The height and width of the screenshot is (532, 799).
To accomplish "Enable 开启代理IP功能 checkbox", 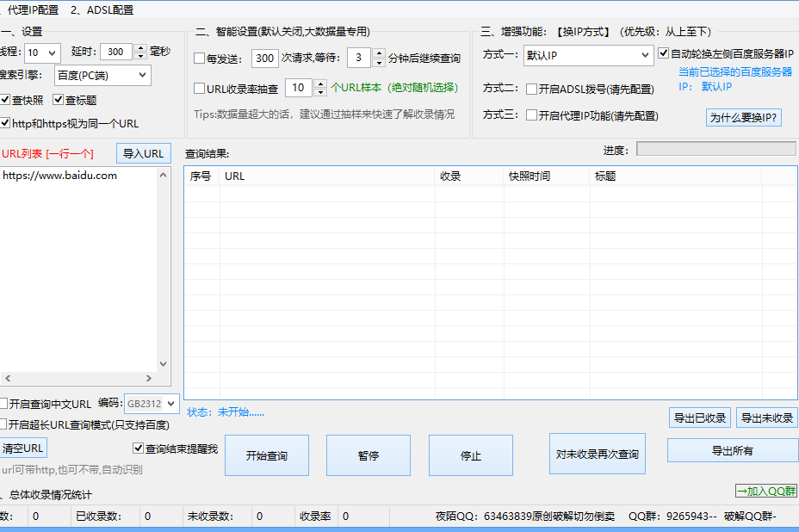I will [532, 115].
